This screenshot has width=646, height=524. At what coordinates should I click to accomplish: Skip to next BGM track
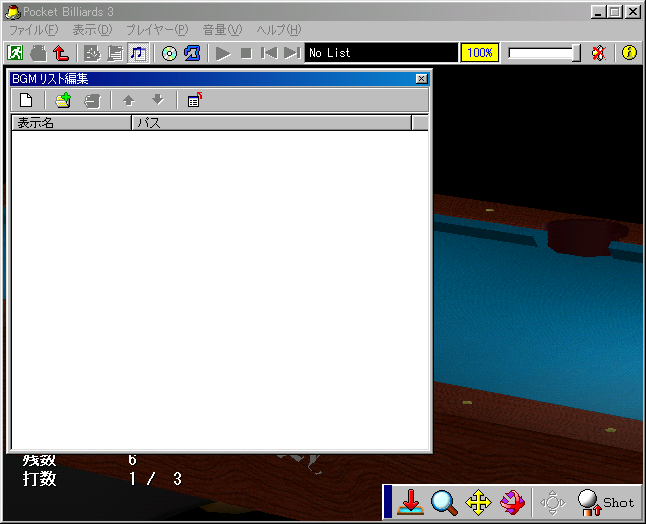292,53
